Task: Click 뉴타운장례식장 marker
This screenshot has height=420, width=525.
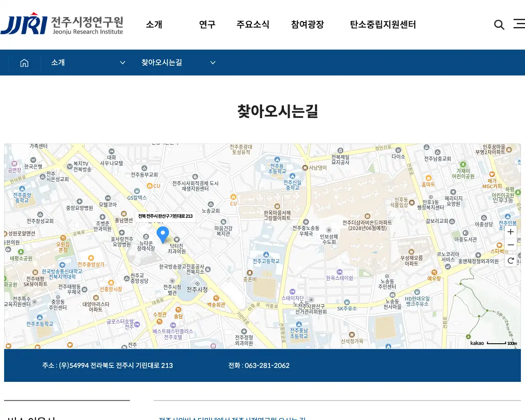Action: [x=146, y=237]
